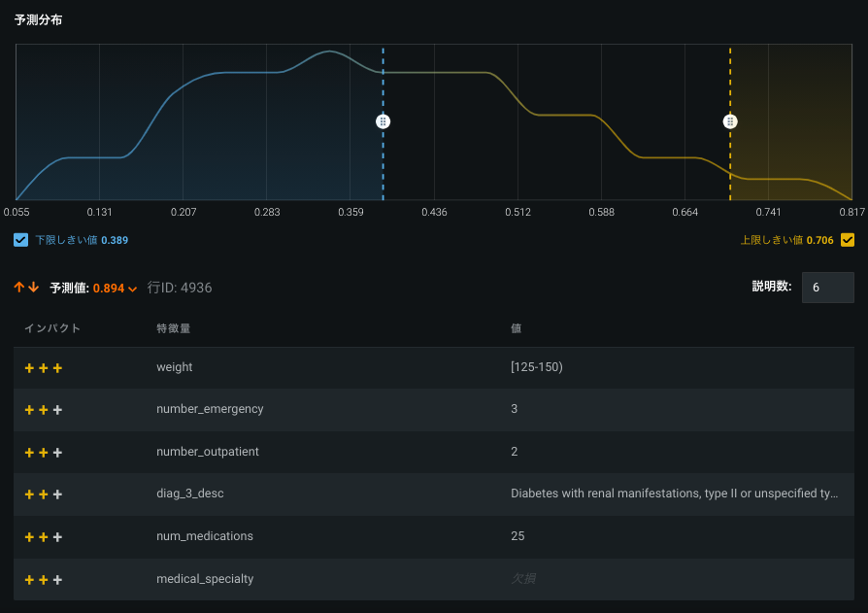Click the 特徴量 column header
The image size is (868, 613).
click(173, 328)
